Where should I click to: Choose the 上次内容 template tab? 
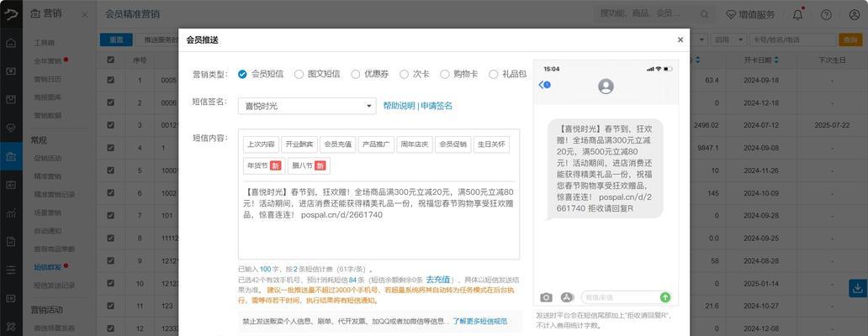pos(261,144)
